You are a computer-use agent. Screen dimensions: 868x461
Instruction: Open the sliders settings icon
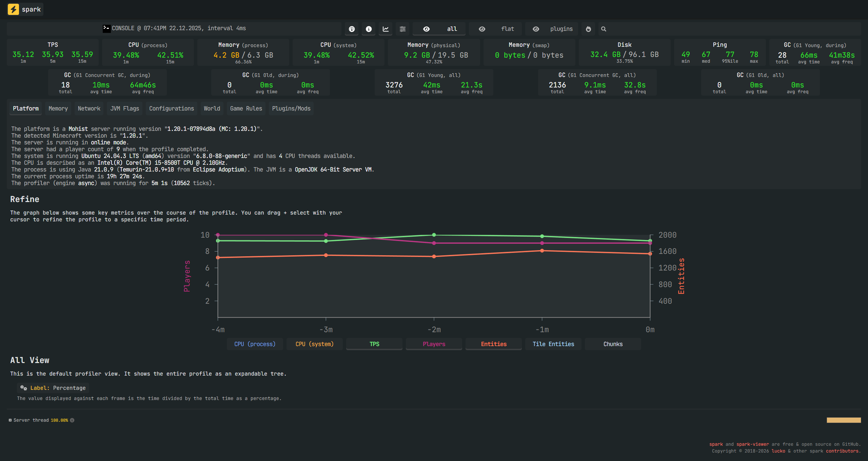(402, 29)
